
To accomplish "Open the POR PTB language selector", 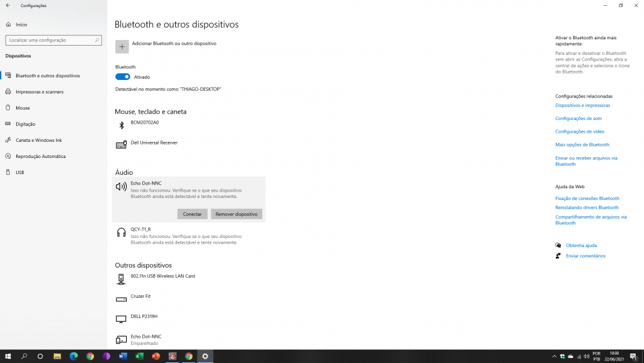I will 596,356.
